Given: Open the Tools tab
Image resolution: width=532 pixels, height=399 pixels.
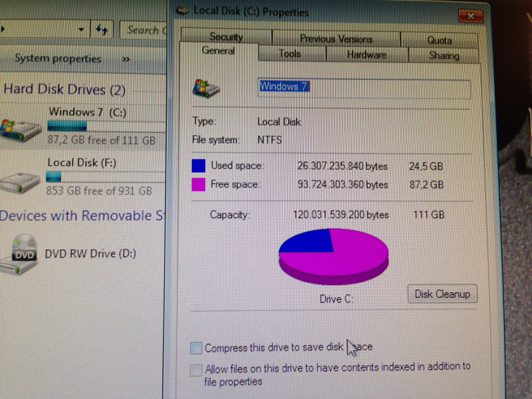Looking at the screenshot, I should click(x=289, y=54).
